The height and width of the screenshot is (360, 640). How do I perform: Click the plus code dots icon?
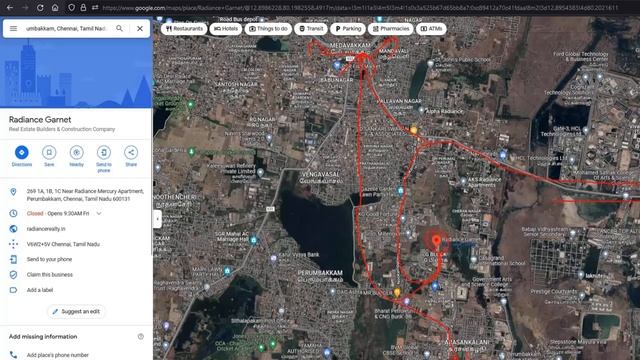coord(13,244)
